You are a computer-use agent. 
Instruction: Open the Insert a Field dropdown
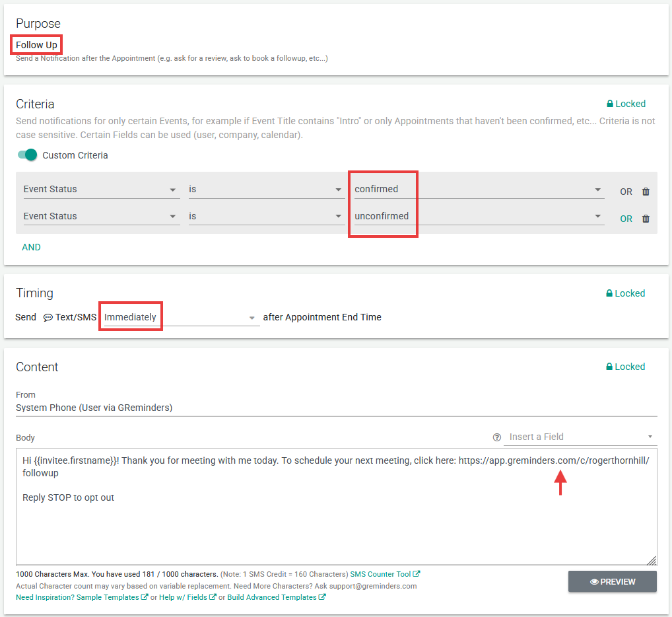(x=581, y=437)
